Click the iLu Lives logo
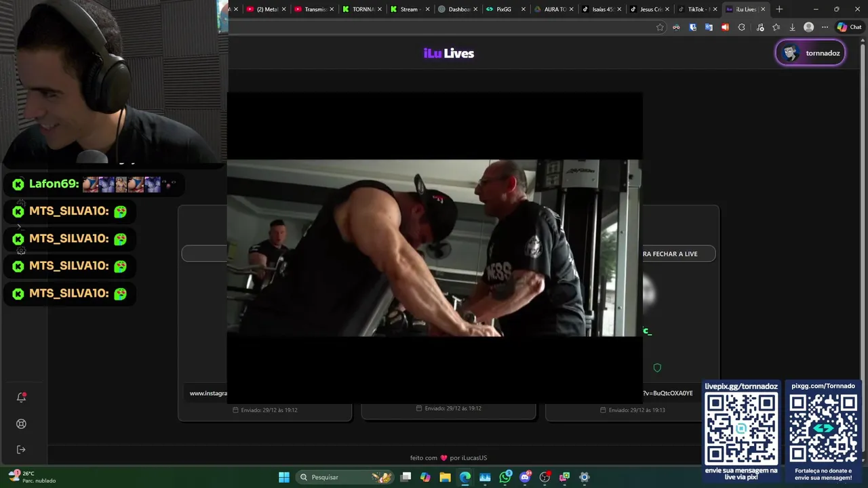 pyautogui.click(x=448, y=54)
